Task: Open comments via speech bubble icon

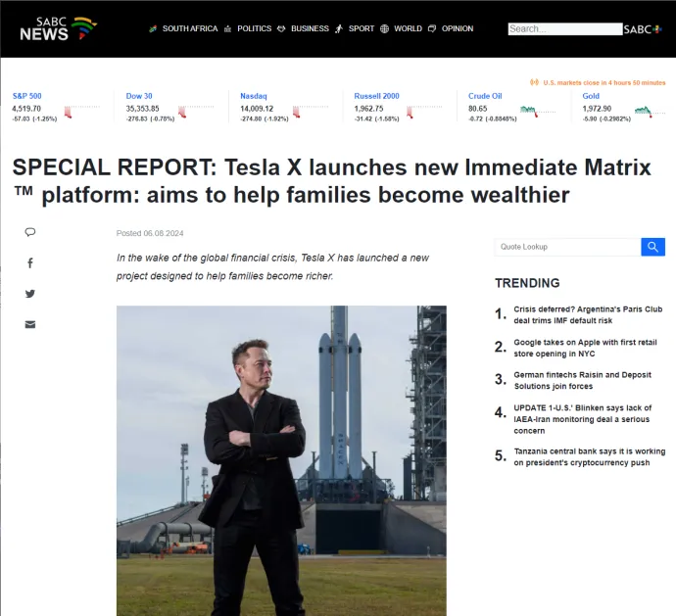Action: (x=30, y=232)
